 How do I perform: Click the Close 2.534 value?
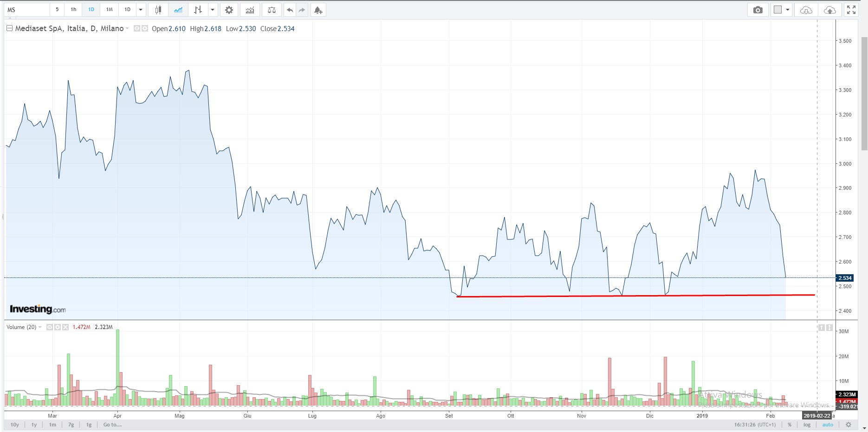click(x=278, y=29)
